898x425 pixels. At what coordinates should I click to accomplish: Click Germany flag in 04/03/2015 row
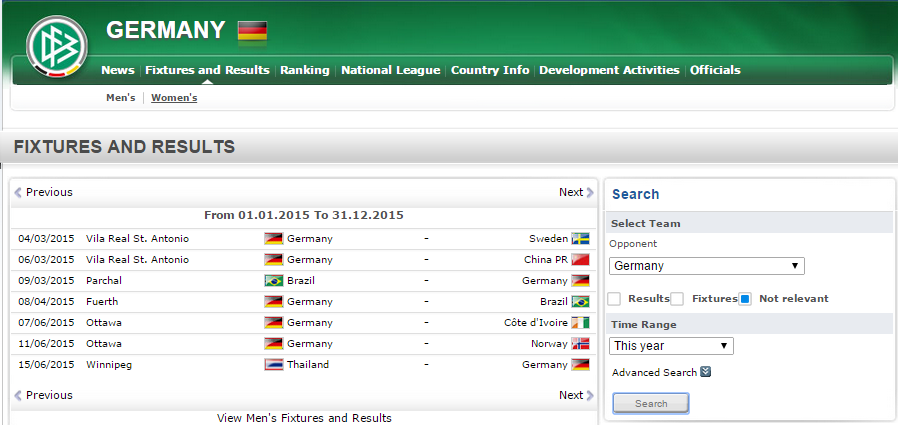[x=274, y=239]
